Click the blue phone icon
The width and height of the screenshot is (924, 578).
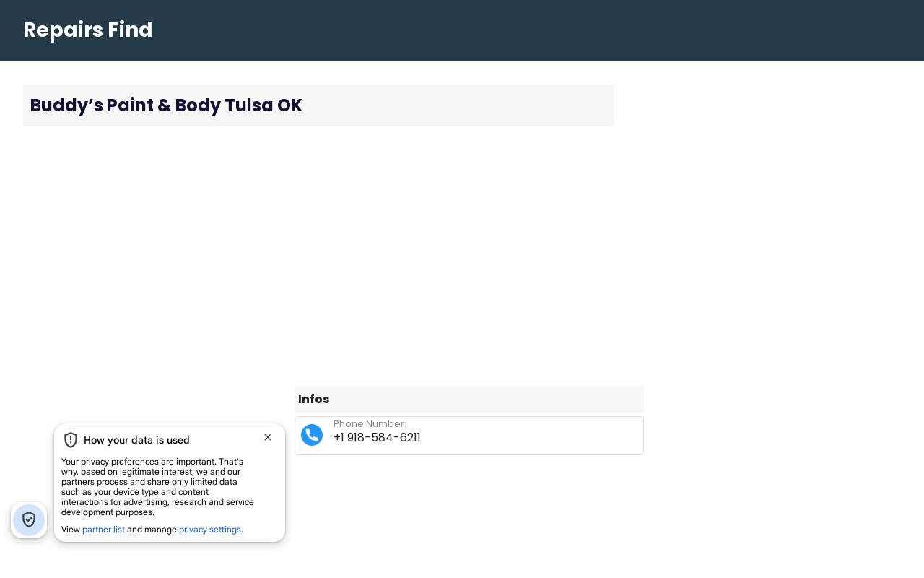pyautogui.click(x=312, y=435)
